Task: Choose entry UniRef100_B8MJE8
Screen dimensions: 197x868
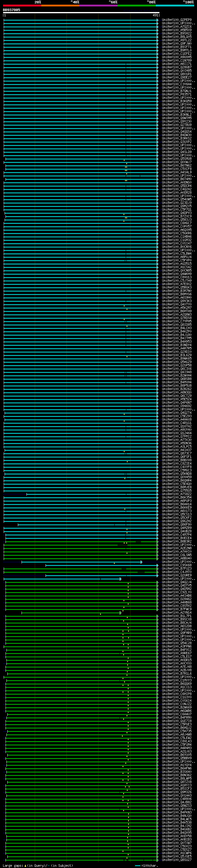Action: [176, 487]
